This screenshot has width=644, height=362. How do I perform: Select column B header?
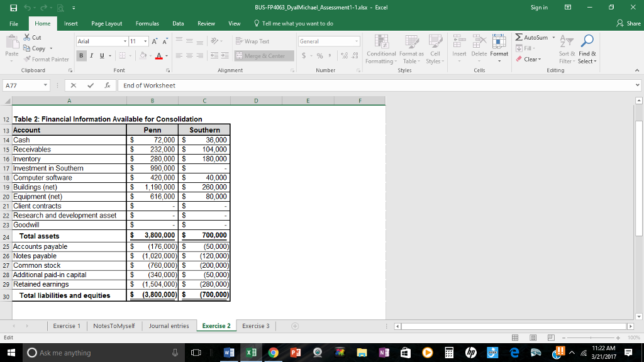tap(152, 101)
